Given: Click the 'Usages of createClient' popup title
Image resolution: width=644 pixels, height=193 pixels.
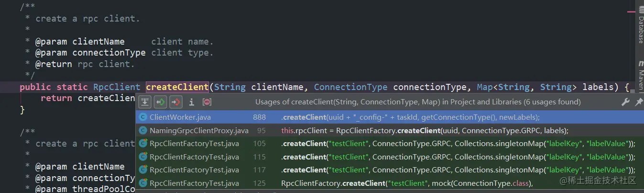Looking at the screenshot, I should tap(418, 102).
